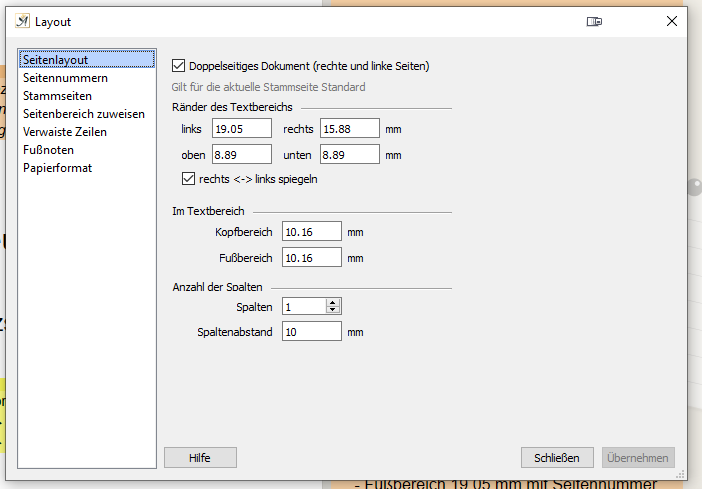Edit the Kopfbereich value field

[x=311, y=231]
